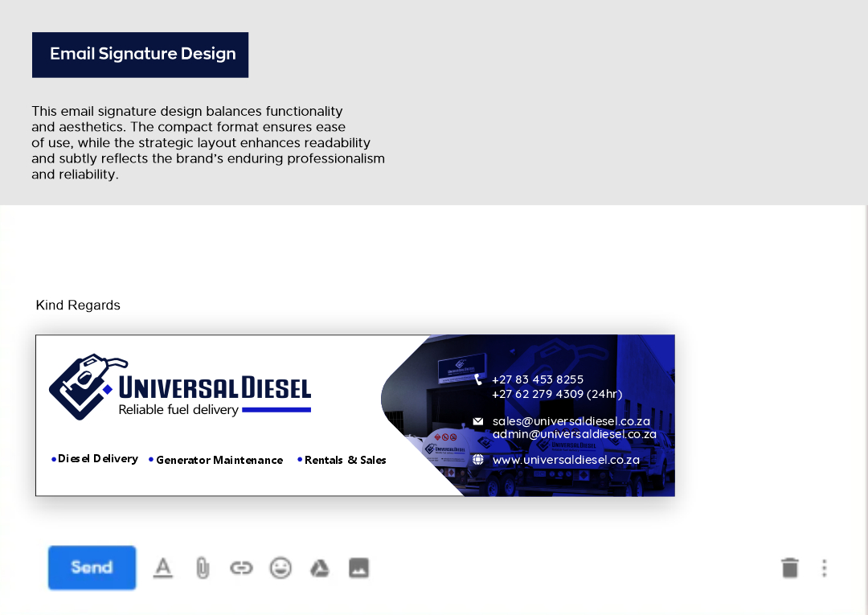868x615 pixels.
Task: Click the phone handset icon in signature
Action: (478, 379)
